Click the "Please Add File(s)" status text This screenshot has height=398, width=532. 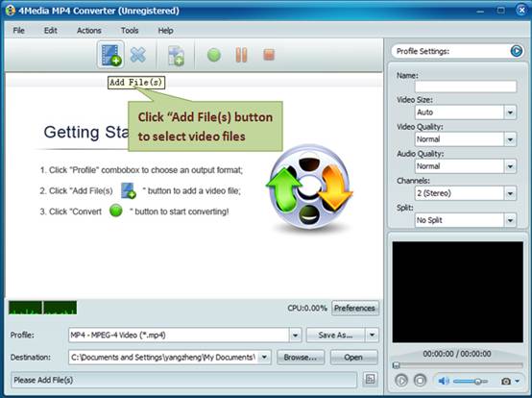[43, 380]
